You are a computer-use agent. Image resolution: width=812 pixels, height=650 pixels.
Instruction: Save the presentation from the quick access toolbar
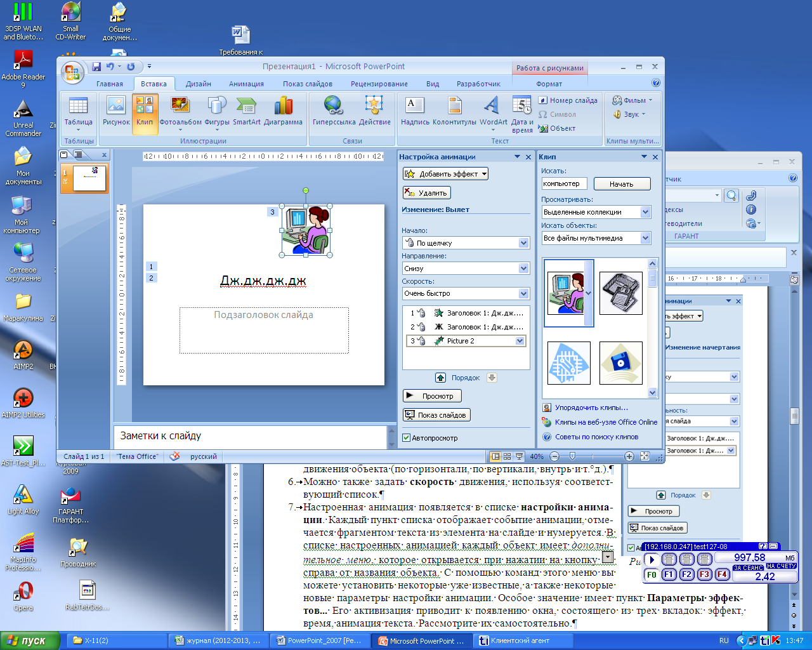[96, 67]
